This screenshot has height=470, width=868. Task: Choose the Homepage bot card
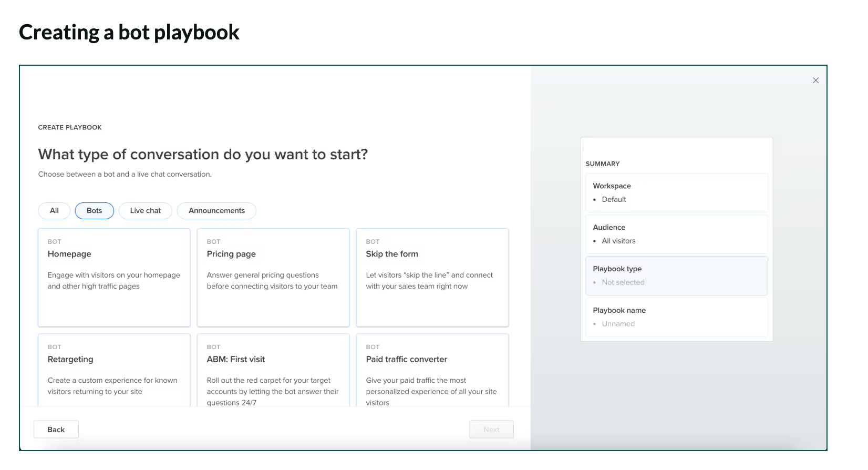[114, 277]
